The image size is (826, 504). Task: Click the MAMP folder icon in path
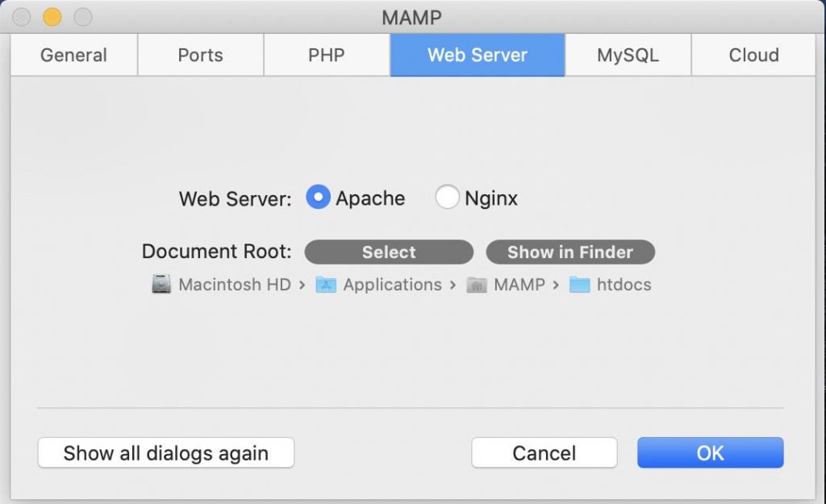point(476,285)
